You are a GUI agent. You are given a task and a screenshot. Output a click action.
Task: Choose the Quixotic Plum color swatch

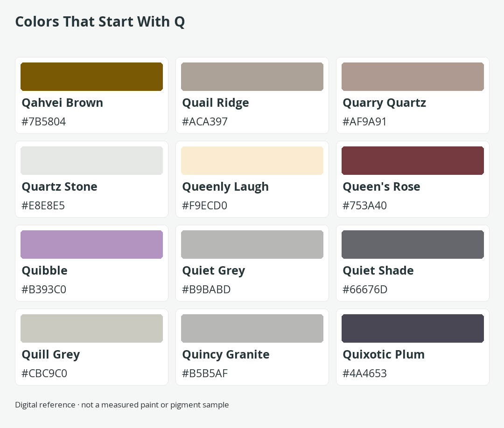tap(413, 329)
